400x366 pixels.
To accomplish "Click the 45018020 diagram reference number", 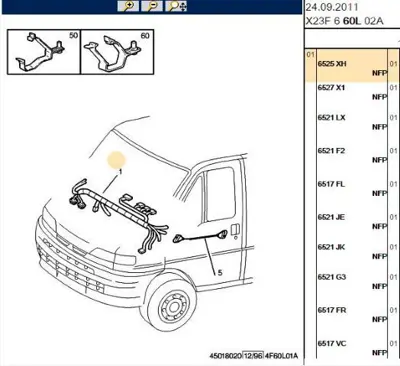I will pyautogui.click(x=225, y=356).
